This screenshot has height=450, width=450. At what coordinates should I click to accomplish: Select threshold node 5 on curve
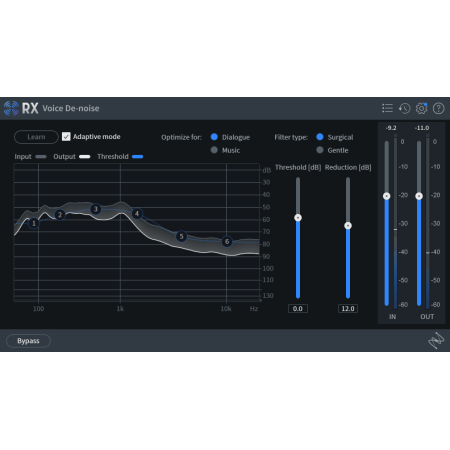pos(181,236)
